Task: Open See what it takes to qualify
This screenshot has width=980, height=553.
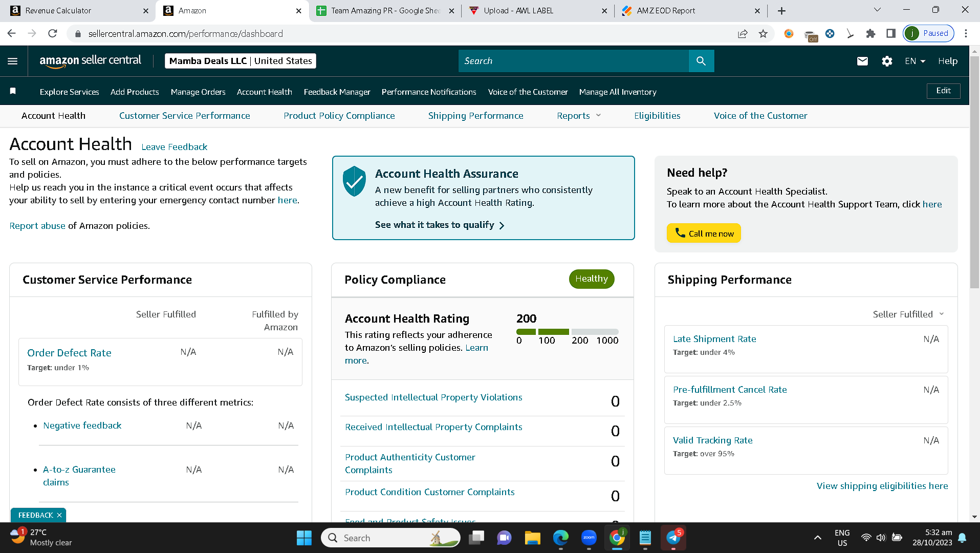Action: pyautogui.click(x=440, y=225)
